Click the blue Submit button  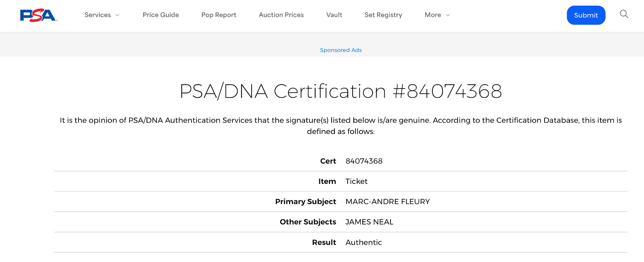point(586,15)
